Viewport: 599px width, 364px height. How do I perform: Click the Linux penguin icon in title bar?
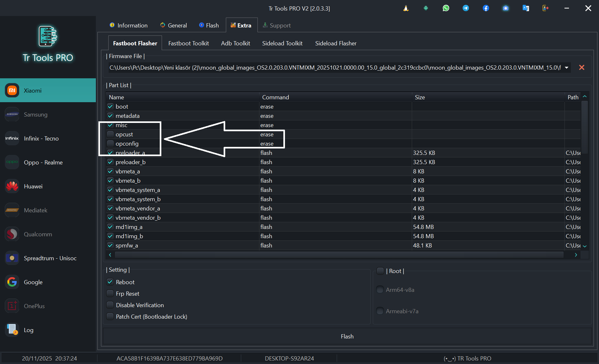click(406, 8)
